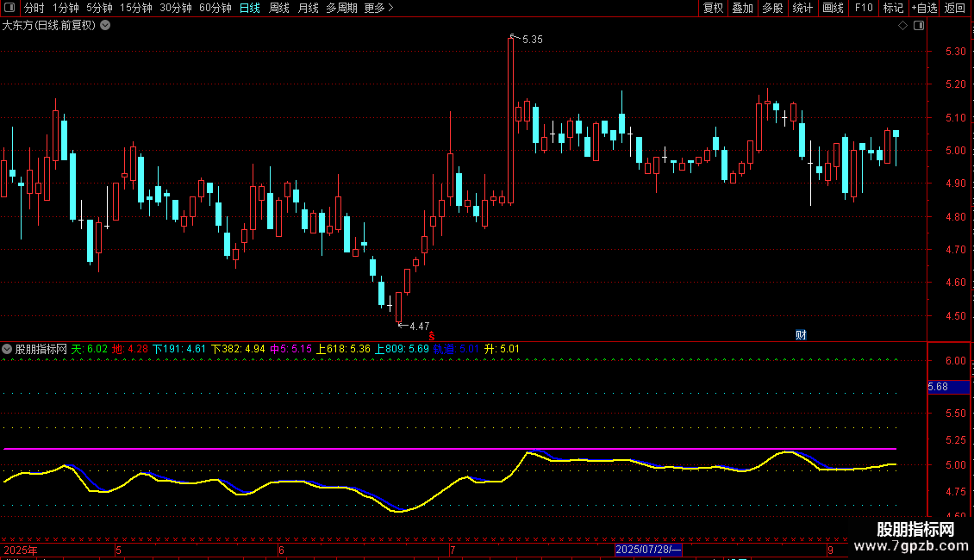Click the 2025年 label on time axis
Screen dimensions: 974x560
[21, 551]
